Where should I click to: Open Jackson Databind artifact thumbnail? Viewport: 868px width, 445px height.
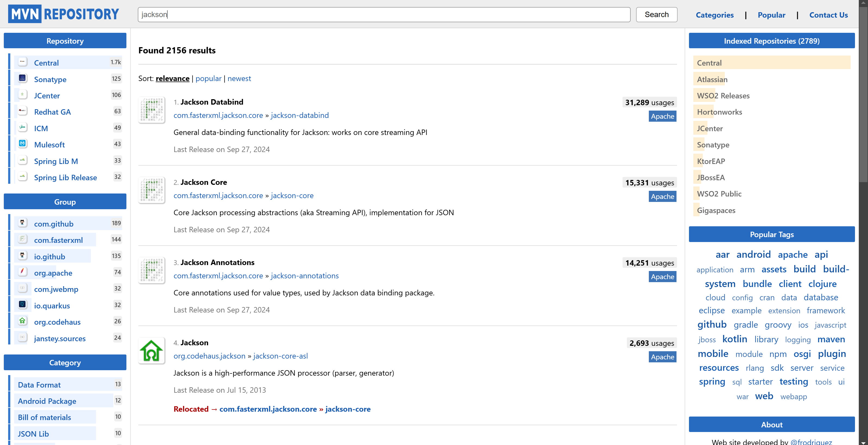click(151, 110)
